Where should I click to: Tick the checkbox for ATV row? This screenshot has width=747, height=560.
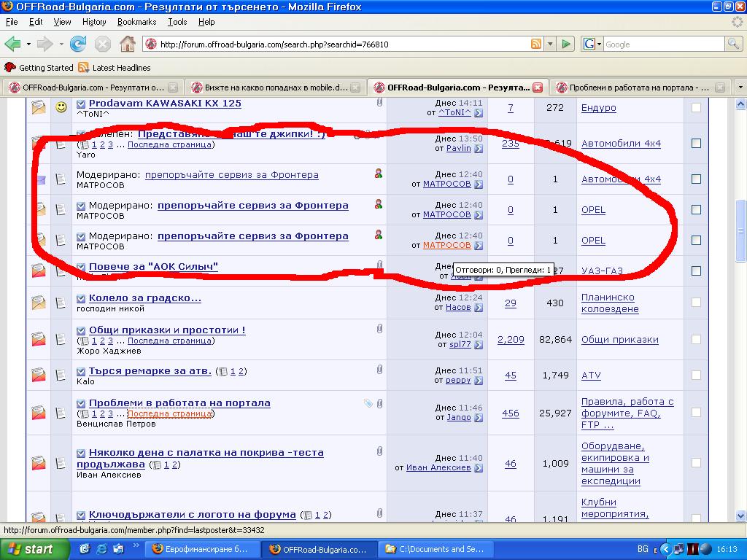point(696,376)
